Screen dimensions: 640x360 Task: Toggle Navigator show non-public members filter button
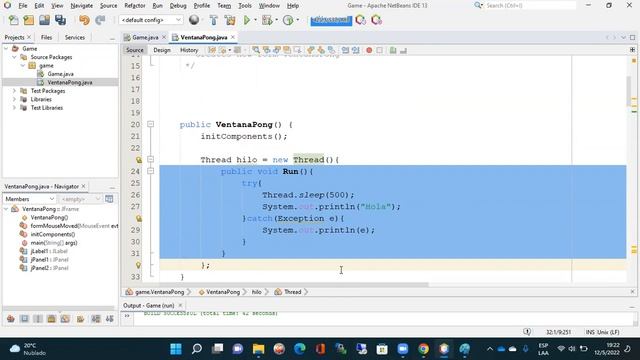(51, 319)
